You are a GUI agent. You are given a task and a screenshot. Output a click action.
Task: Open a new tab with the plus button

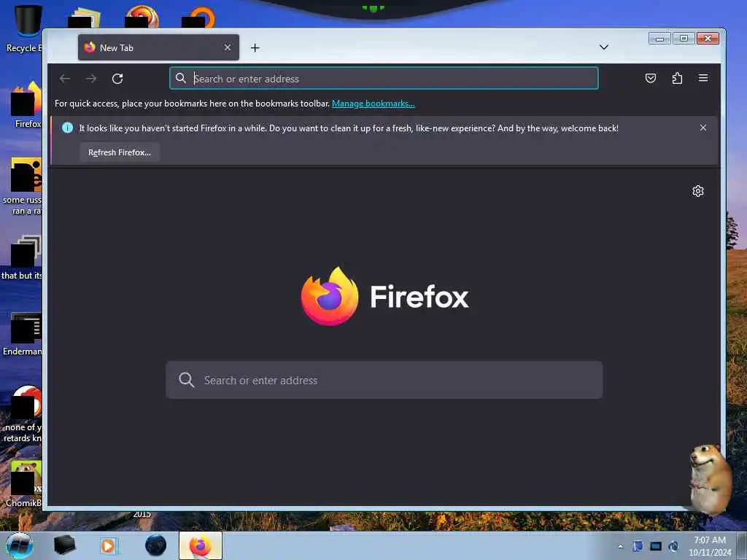[x=255, y=47]
